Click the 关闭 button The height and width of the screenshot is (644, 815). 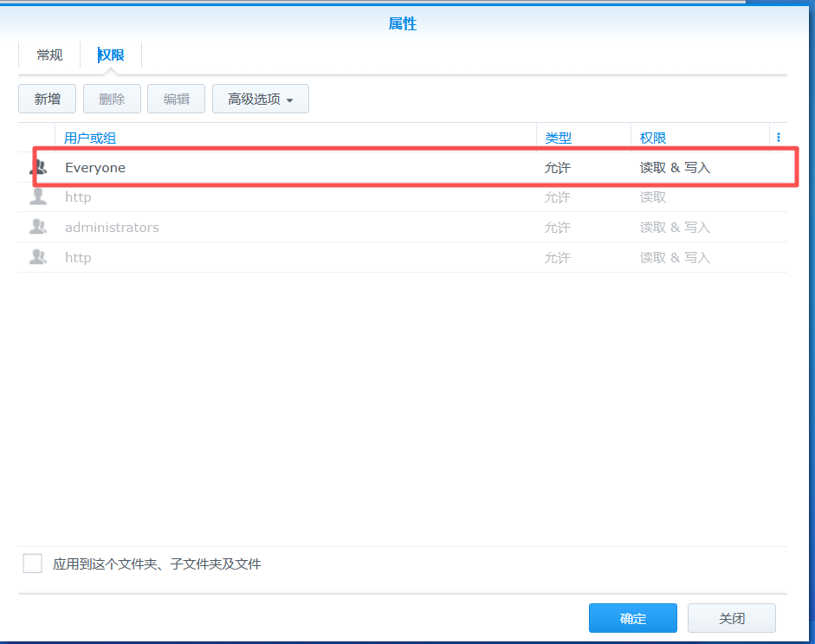pos(731,618)
